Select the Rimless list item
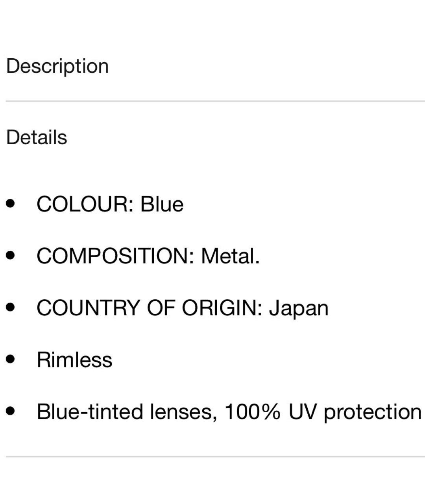 click(74, 359)
